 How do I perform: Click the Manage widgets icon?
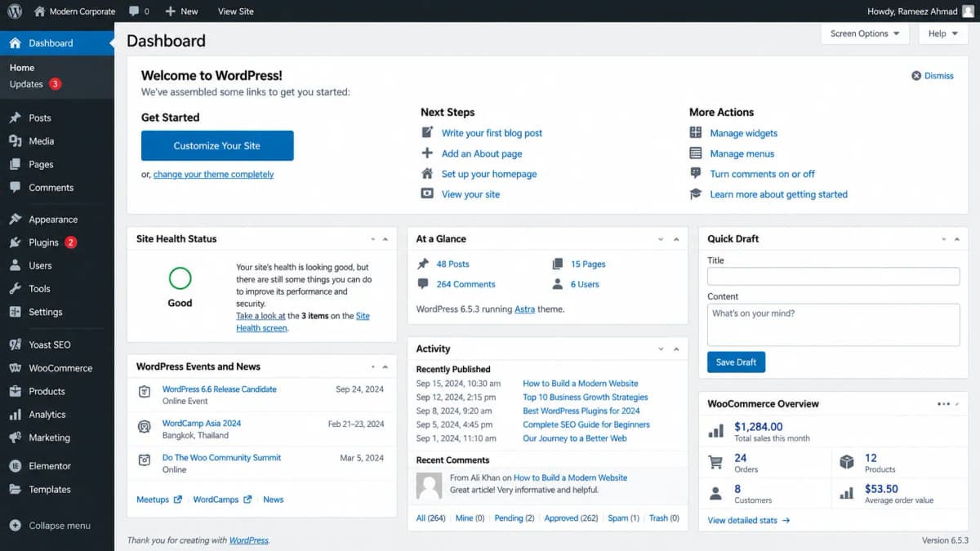[696, 132]
